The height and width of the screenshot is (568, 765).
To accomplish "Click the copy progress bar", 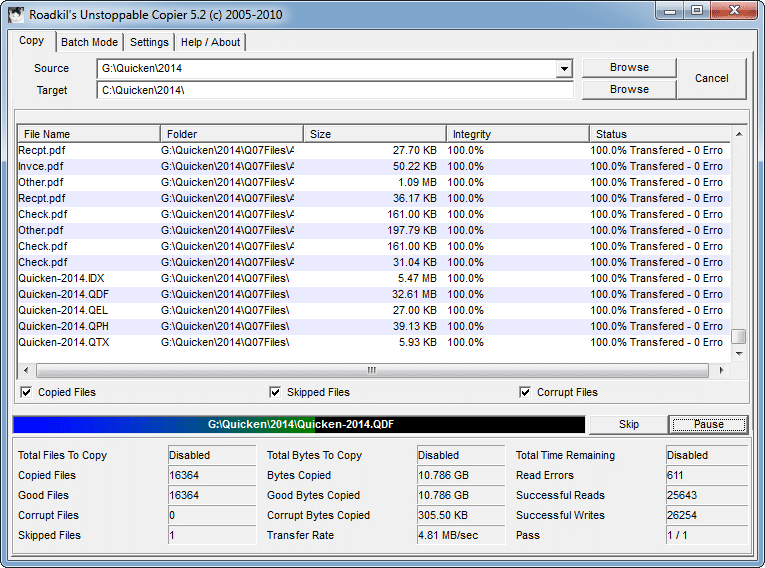I will pos(299,425).
